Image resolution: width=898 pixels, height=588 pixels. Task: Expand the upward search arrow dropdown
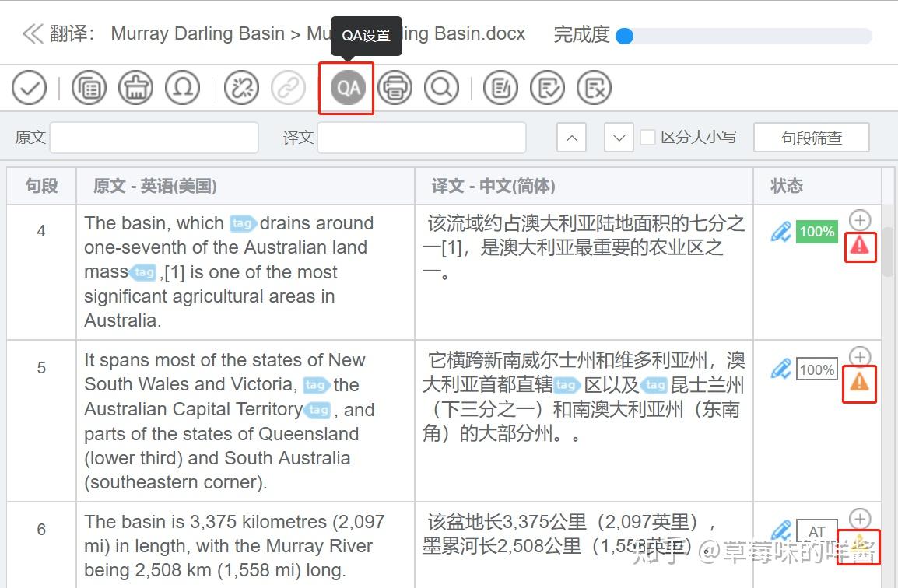pos(571,137)
